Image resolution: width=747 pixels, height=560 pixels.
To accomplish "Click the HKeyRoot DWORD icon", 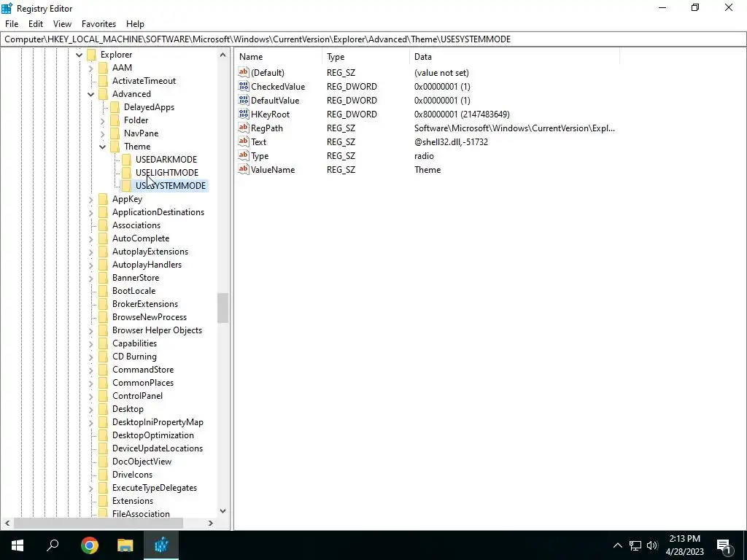I will (244, 114).
